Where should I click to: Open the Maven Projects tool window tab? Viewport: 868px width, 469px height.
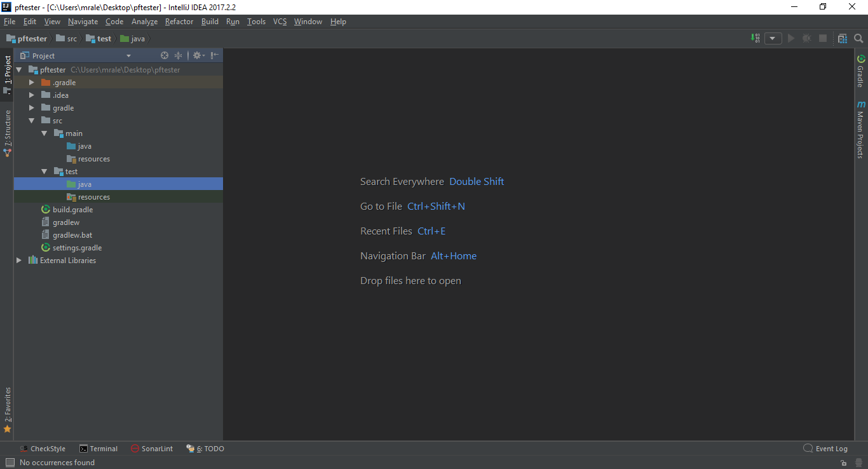click(861, 129)
